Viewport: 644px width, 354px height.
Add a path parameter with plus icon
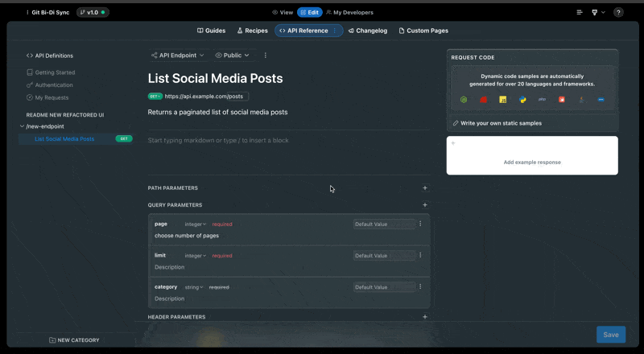click(x=425, y=187)
